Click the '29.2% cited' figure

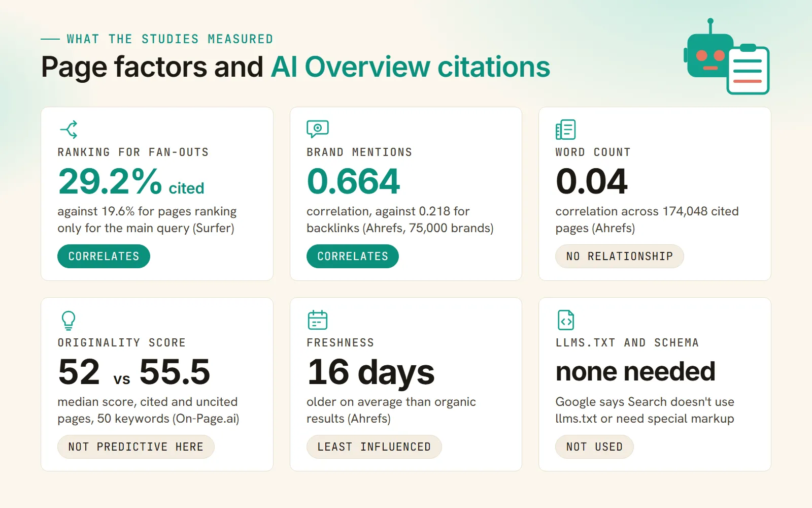tap(131, 181)
